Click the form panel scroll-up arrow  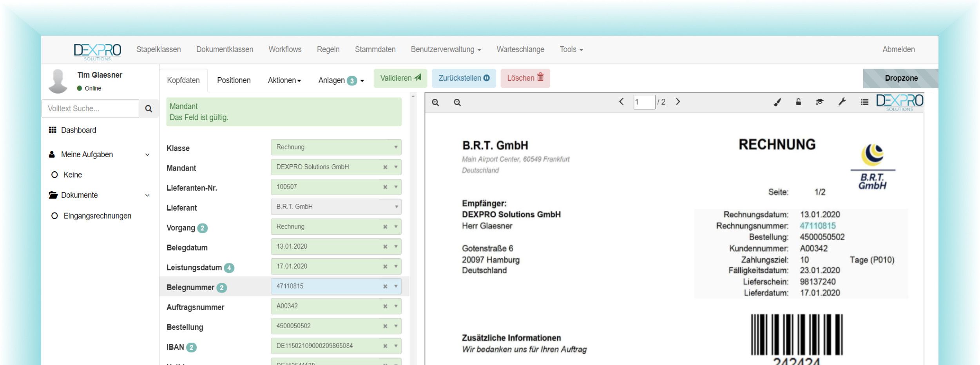(x=413, y=96)
